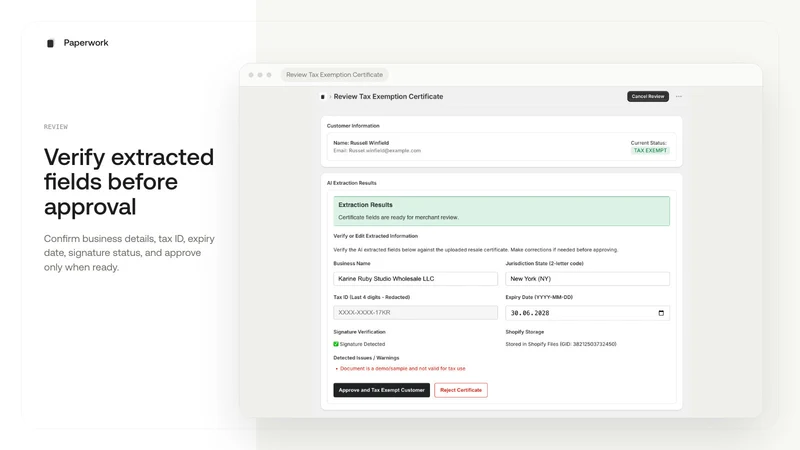800x450 pixels.
Task: Click the Verify or Edit Extracted Information label
Action: 376,236
